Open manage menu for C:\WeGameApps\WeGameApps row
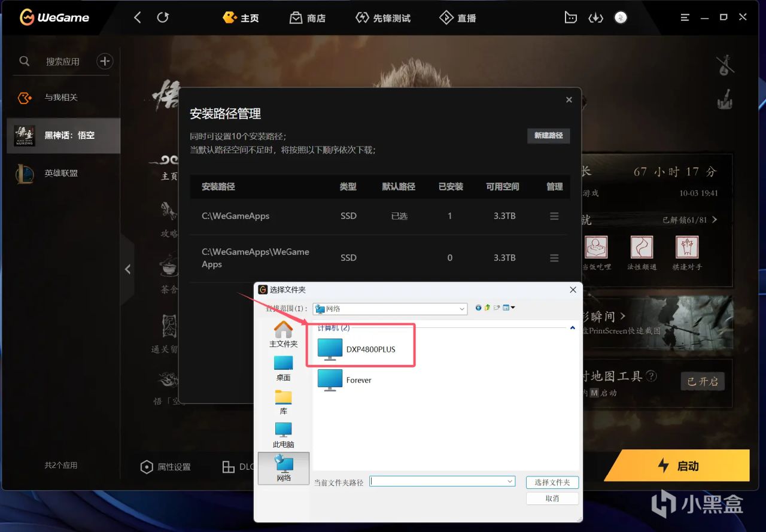Screen dimensions: 766x532 554,258
